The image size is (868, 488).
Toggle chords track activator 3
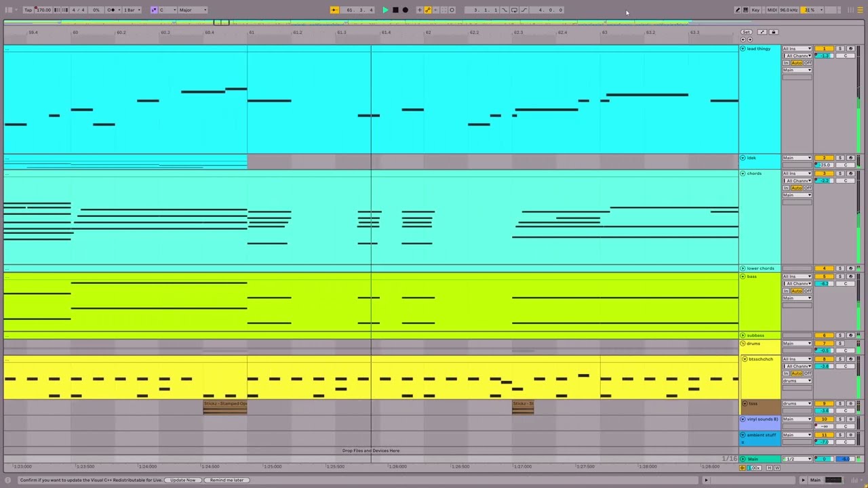(824, 174)
